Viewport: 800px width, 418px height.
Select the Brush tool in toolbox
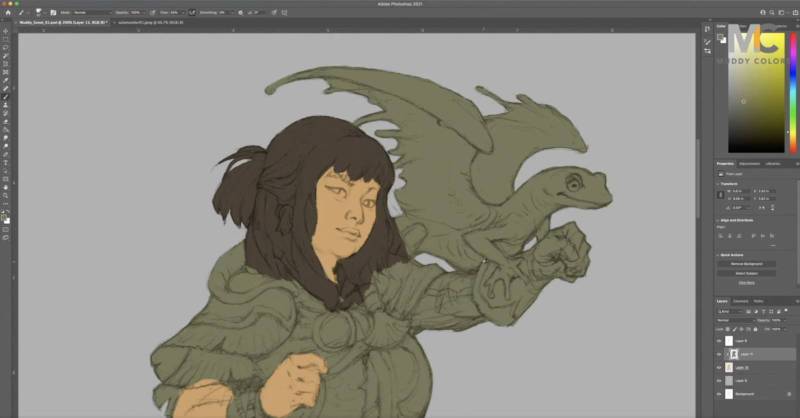[6, 97]
